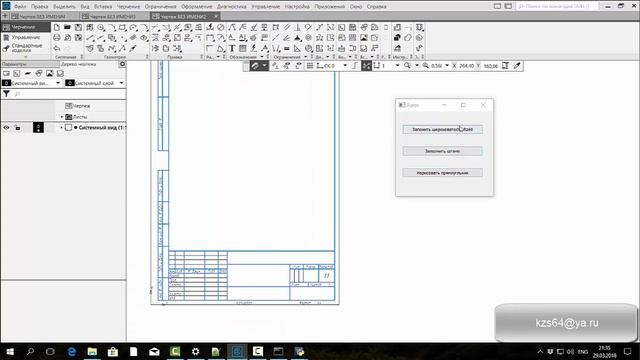Open the snapping options dropdown arrow
Viewport: 640px width, 360px height.
[x=264, y=66]
